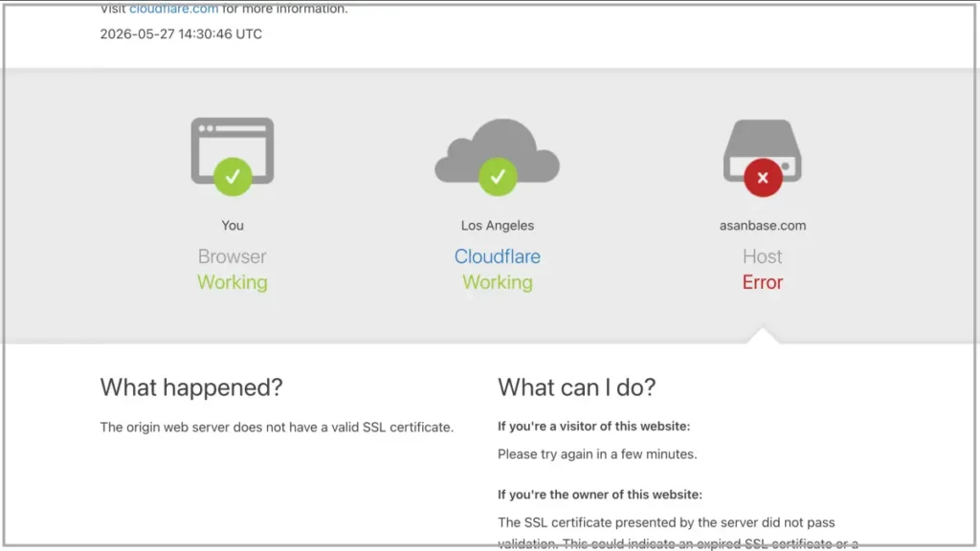Image resolution: width=980 pixels, height=551 pixels.
Task: Click the server icon with red X
Action: click(x=763, y=158)
